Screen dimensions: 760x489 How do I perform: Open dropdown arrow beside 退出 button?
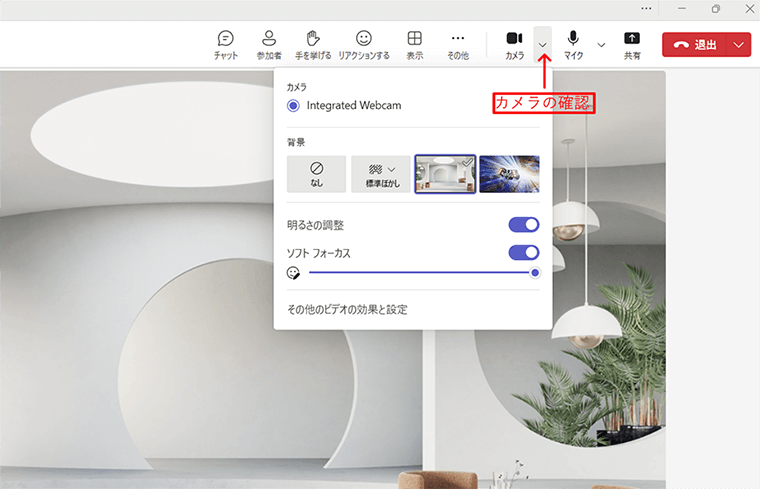point(739,45)
